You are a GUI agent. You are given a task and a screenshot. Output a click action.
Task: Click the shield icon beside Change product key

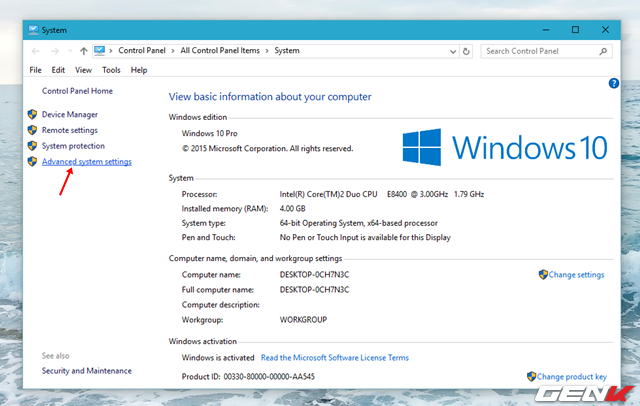[530, 377]
